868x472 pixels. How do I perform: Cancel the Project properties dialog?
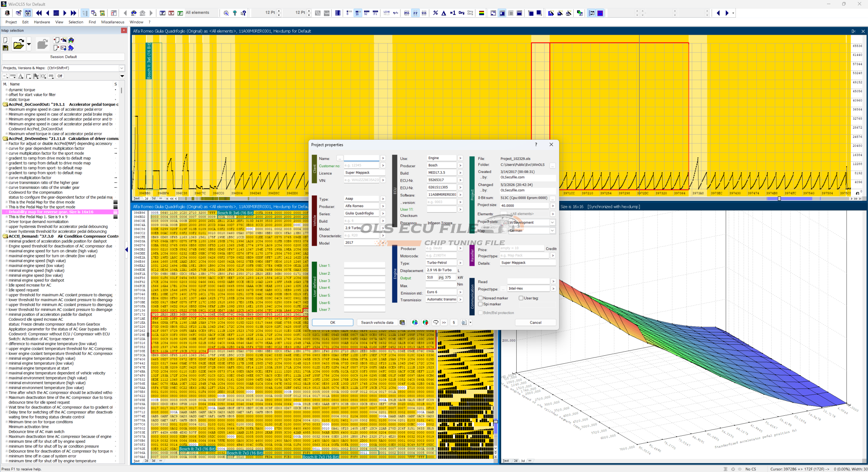pos(535,322)
